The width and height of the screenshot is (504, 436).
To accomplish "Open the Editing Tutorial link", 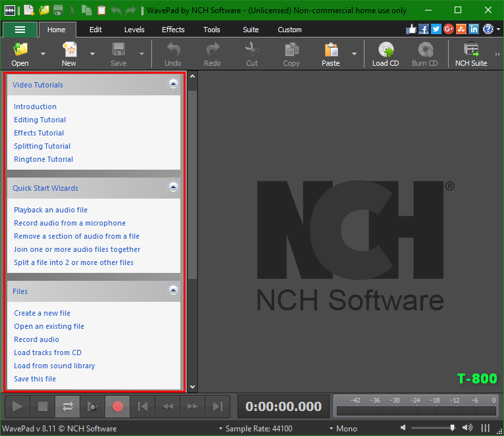I will click(x=40, y=120).
